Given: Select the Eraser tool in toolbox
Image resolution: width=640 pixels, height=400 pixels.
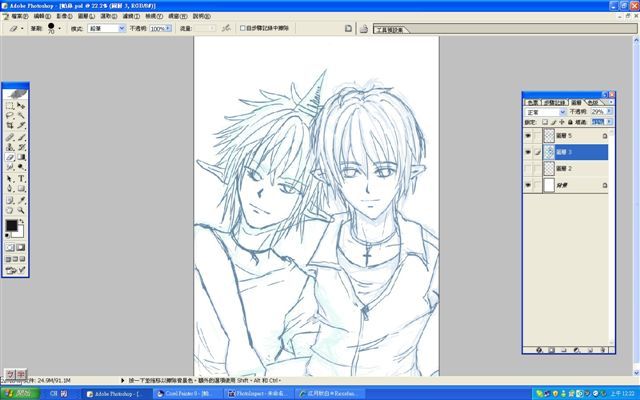Looking at the screenshot, I should click(10, 157).
